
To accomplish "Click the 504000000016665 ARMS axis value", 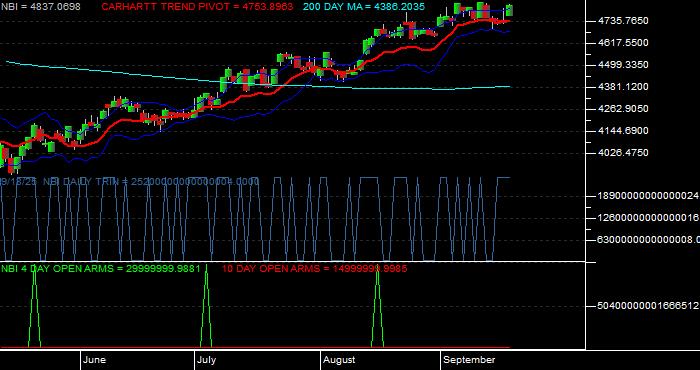I will coord(648,306).
